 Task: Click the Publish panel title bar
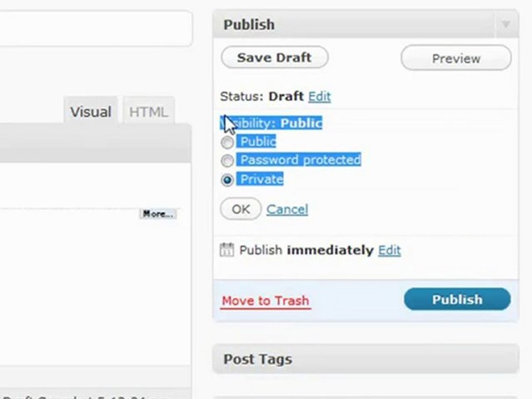tap(355, 24)
